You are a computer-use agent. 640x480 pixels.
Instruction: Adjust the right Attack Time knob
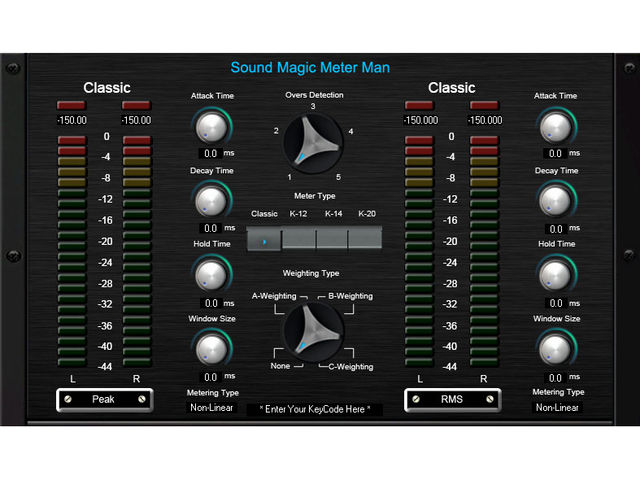tap(556, 127)
